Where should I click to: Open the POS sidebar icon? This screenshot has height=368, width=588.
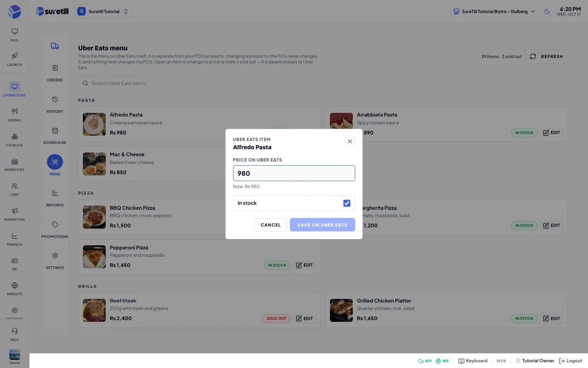tap(14, 35)
